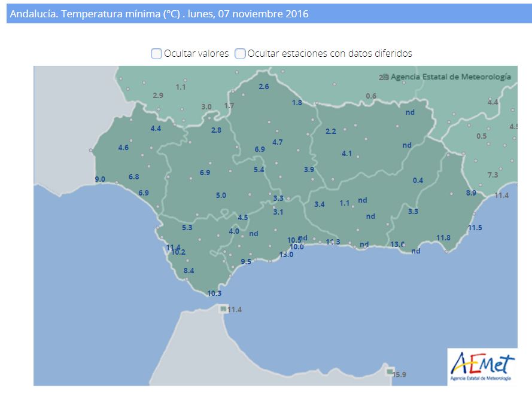The width and height of the screenshot is (532, 397).
Task: Select the 9.5 station temperature label
Action: coord(246,262)
